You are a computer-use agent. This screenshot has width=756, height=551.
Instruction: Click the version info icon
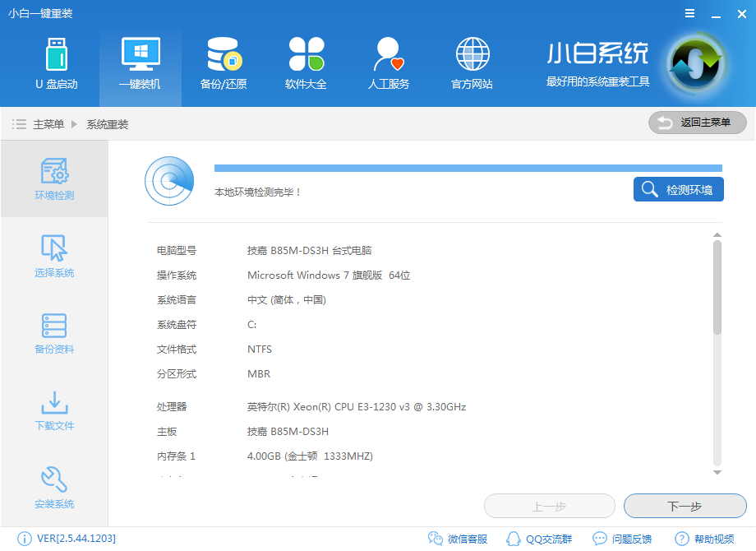[25, 539]
